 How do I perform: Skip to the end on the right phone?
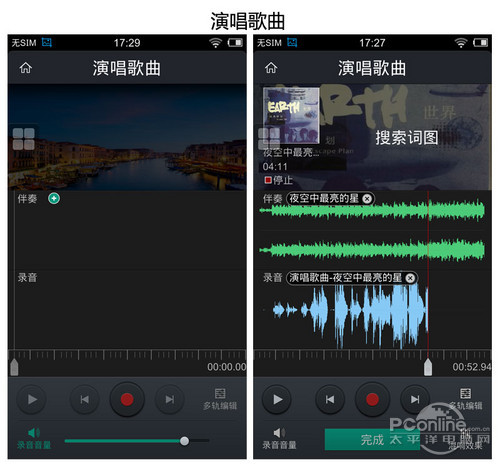415,399
